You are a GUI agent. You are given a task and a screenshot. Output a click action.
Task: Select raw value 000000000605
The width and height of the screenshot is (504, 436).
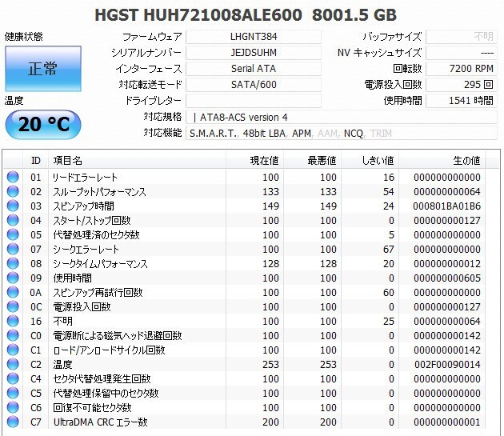click(446, 278)
